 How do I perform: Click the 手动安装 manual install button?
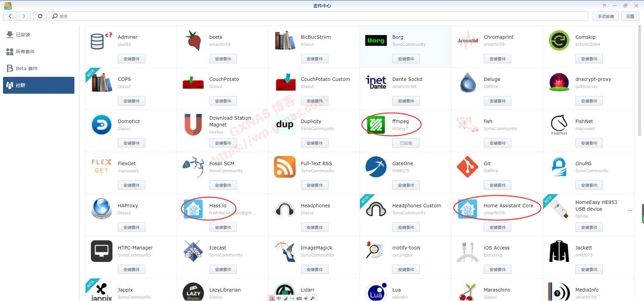point(606,16)
